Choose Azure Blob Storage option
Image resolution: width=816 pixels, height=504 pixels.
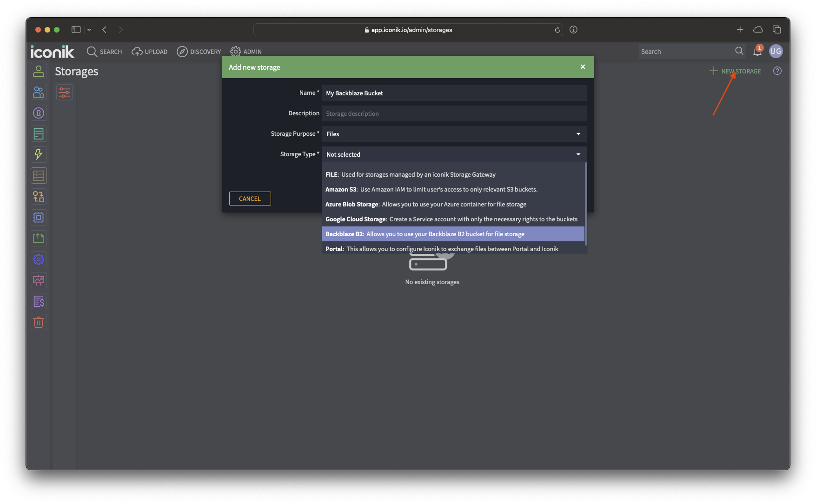(x=453, y=204)
